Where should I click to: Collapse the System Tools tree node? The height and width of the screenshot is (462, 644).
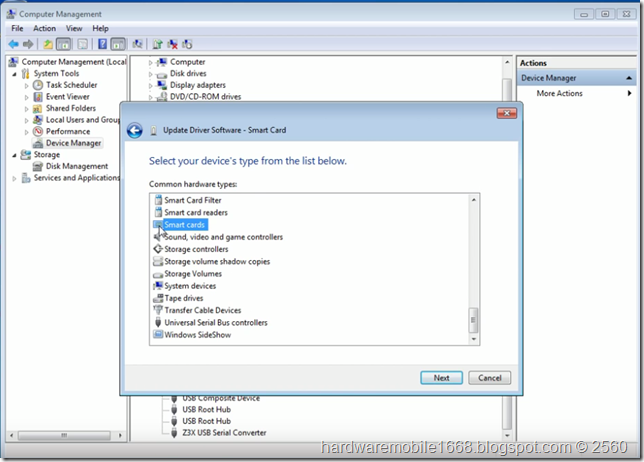pos(14,74)
